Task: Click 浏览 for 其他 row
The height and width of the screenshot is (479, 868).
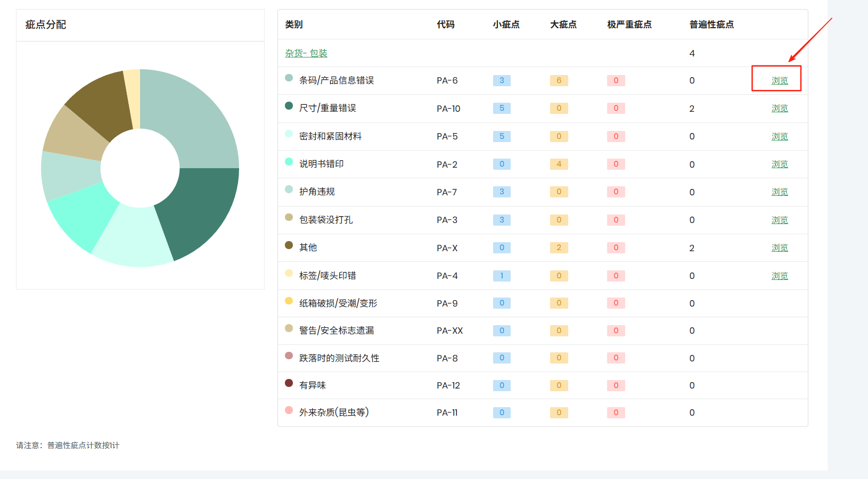Action: (x=780, y=247)
